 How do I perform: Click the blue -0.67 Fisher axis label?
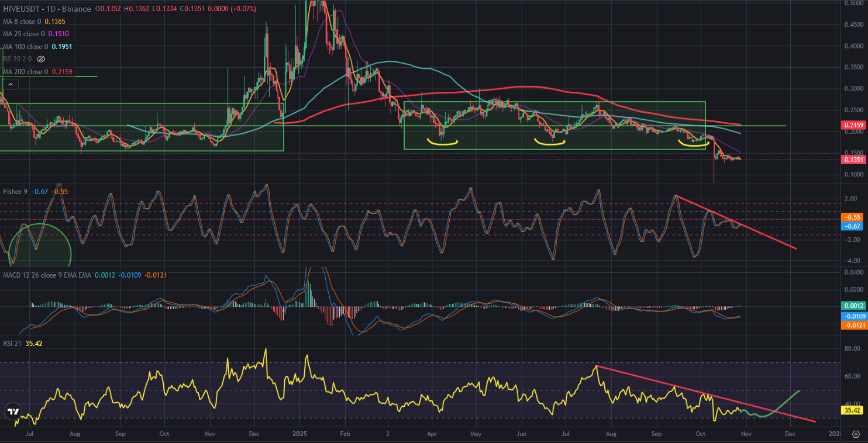pyautogui.click(x=853, y=226)
